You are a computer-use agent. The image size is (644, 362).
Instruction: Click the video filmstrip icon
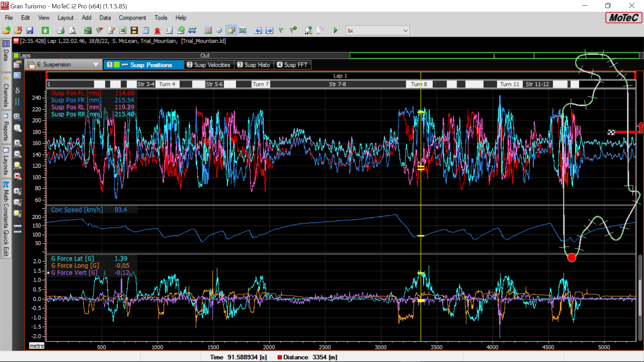click(x=134, y=31)
